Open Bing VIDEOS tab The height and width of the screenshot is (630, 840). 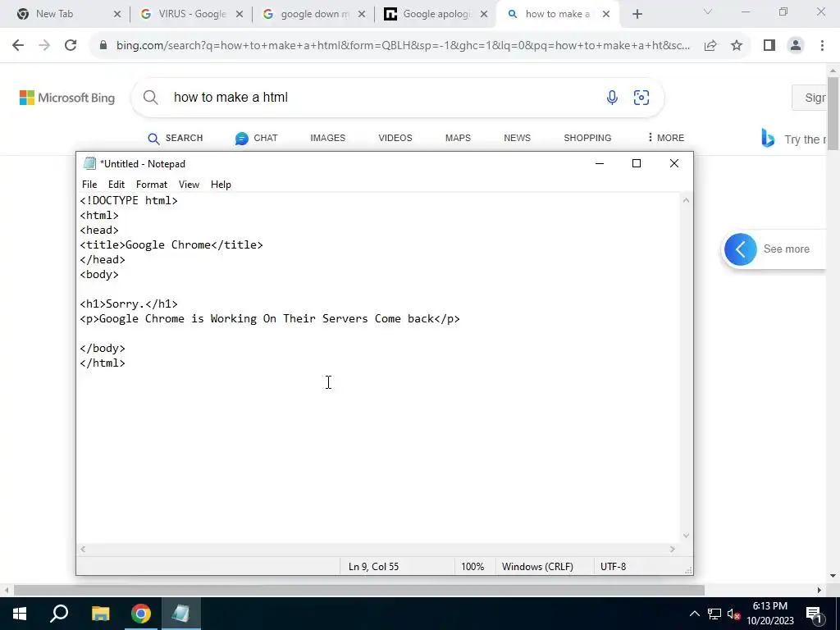[x=395, y=138]
